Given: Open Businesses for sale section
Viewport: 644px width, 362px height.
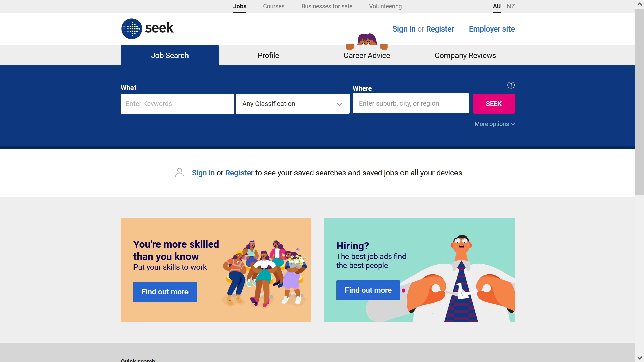Looking at the screenshot, I should [327, 6].
